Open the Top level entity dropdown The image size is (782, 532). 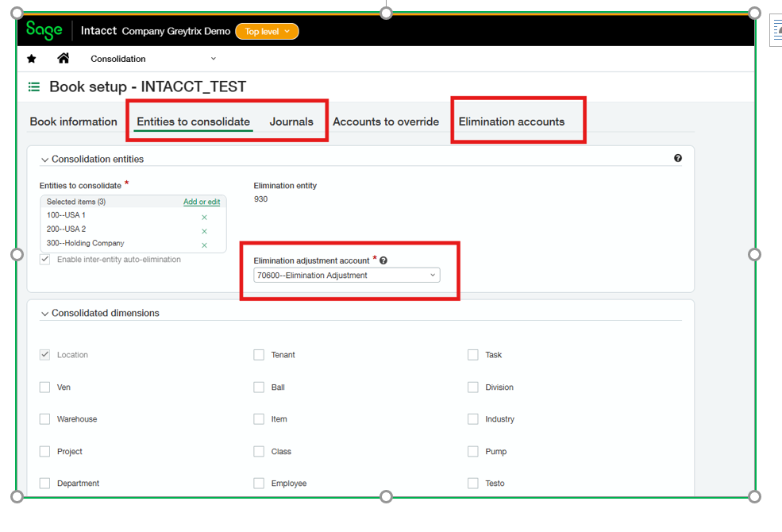pyautogui.click(x=267, y=32)
